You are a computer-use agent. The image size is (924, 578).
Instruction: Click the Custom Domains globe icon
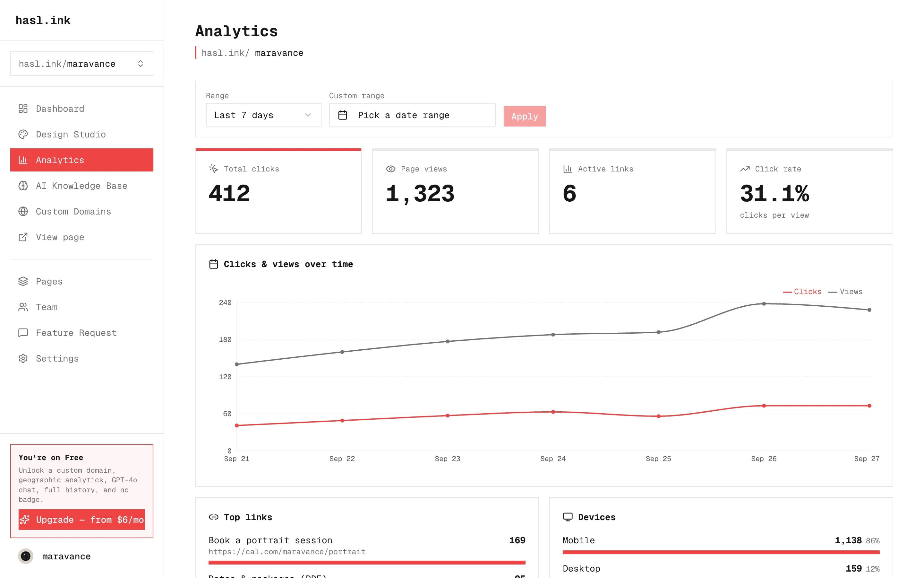[23, 211]
